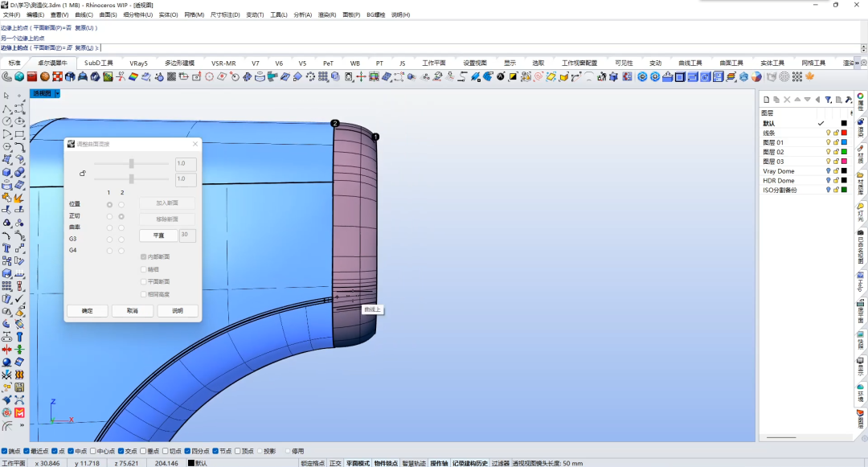The height and width of the screenshot is (467, 868).
Task: Click the lock icon of 图层 02 layer
Action: 836,152
